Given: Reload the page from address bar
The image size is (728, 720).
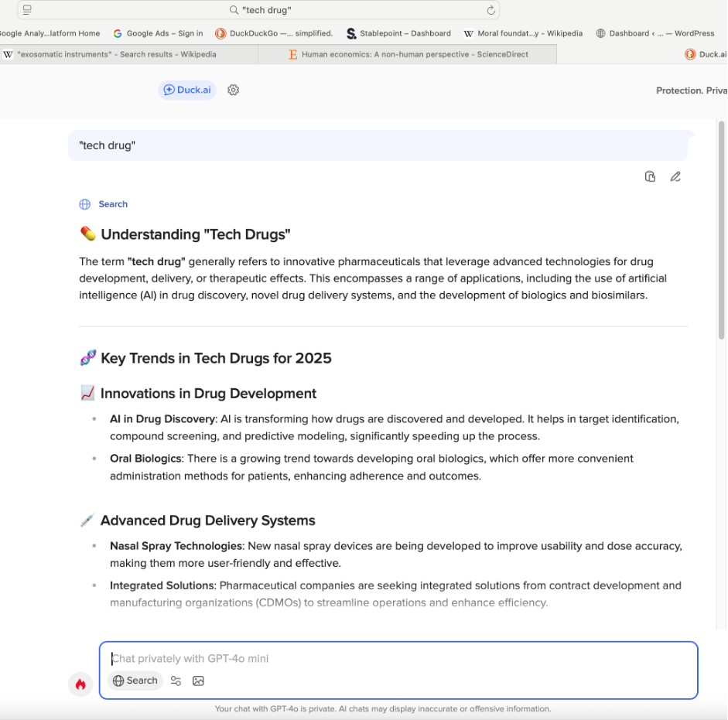Looking at the screenshot, I should [x=490, y=10].
